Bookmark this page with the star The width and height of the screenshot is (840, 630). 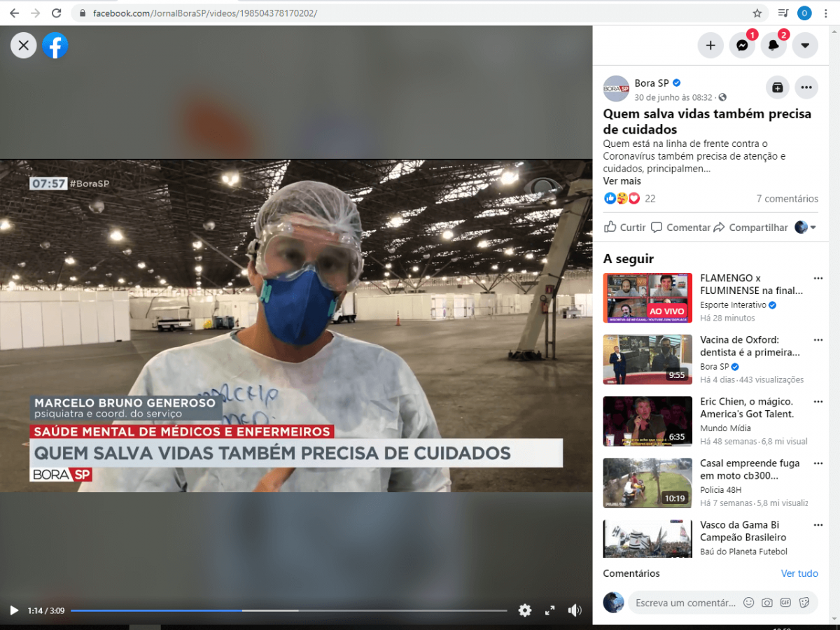pos(757,13)
